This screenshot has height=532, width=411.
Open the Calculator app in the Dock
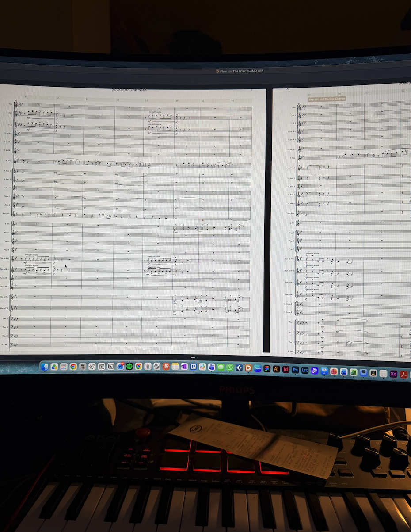coord(83,367)
